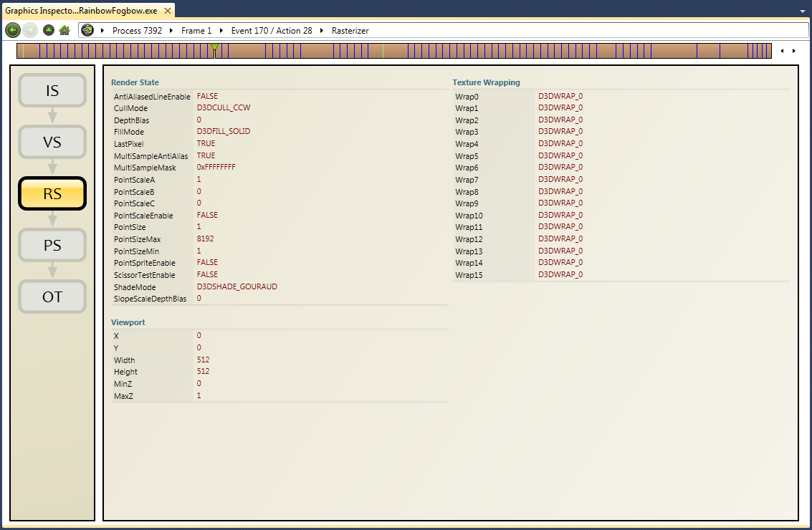This screenshot has width=812, height=530.
Task: Click the Rasterizer breadcrumb
Action: click(350, 31)
